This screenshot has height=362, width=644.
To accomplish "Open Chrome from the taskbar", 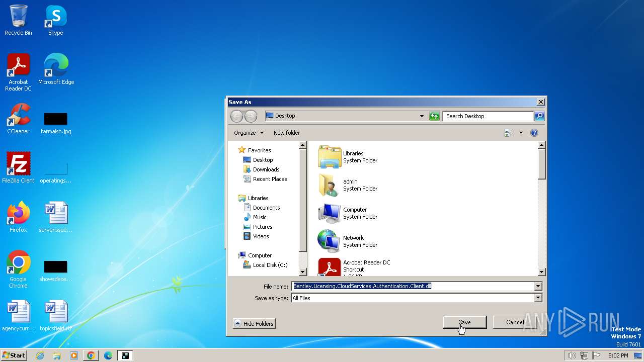I will 91,355.
